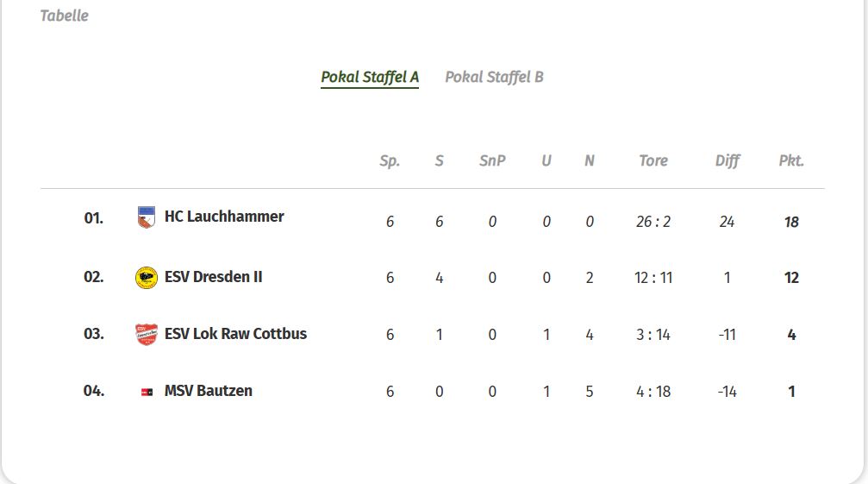The height and width of the screenshot is (484, 868).
Task: Click the Tabelle heading
Action: tap(64, 16)
